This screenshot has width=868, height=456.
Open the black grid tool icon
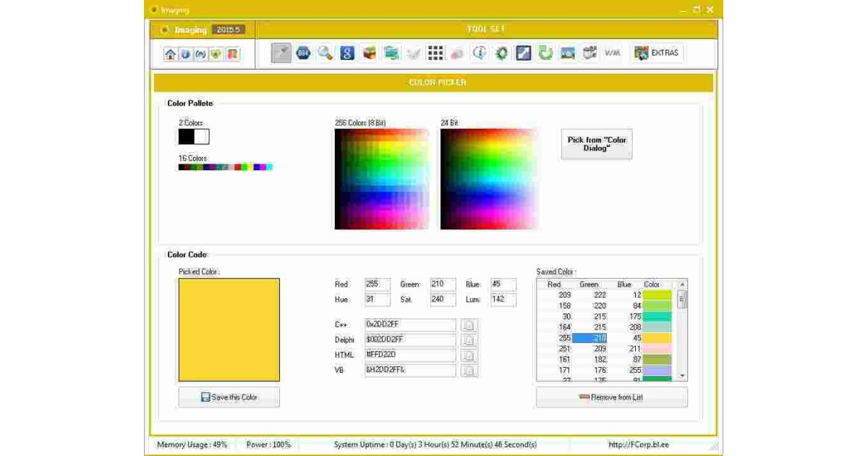coord(435,54)
